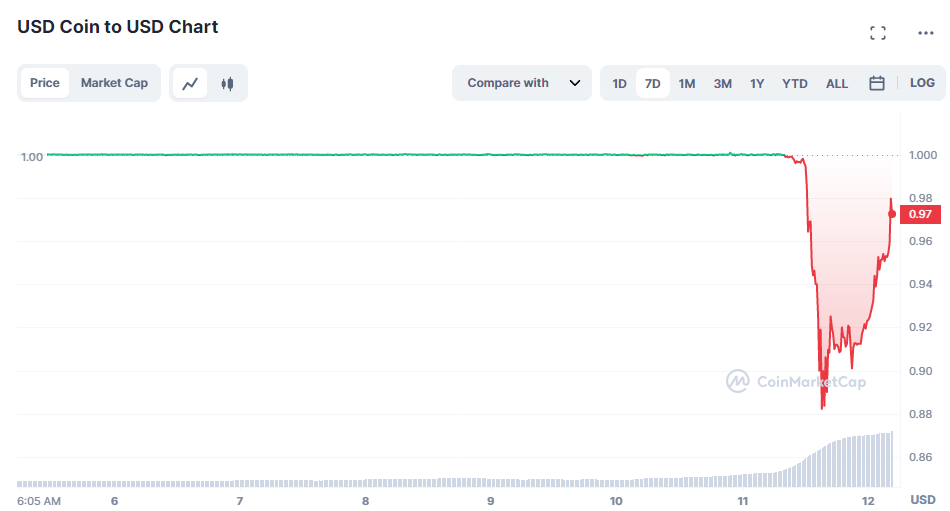Choose the 3M time range
Screen dimensions: 950x511
click(722, 83)
